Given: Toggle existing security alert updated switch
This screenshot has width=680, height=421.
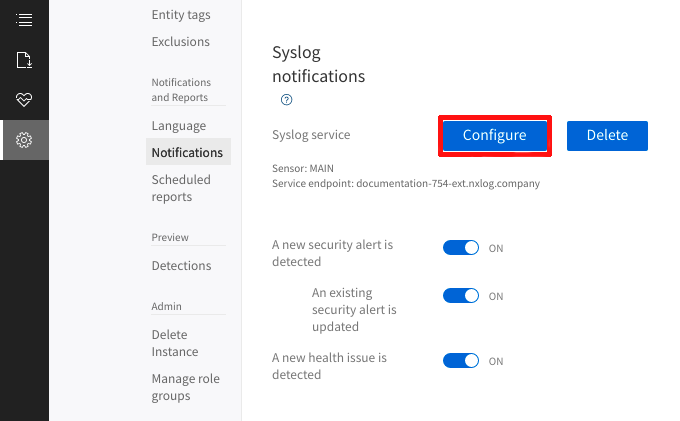Looking at the screenshot, I should pyautogui.click(x=461, y=296).
